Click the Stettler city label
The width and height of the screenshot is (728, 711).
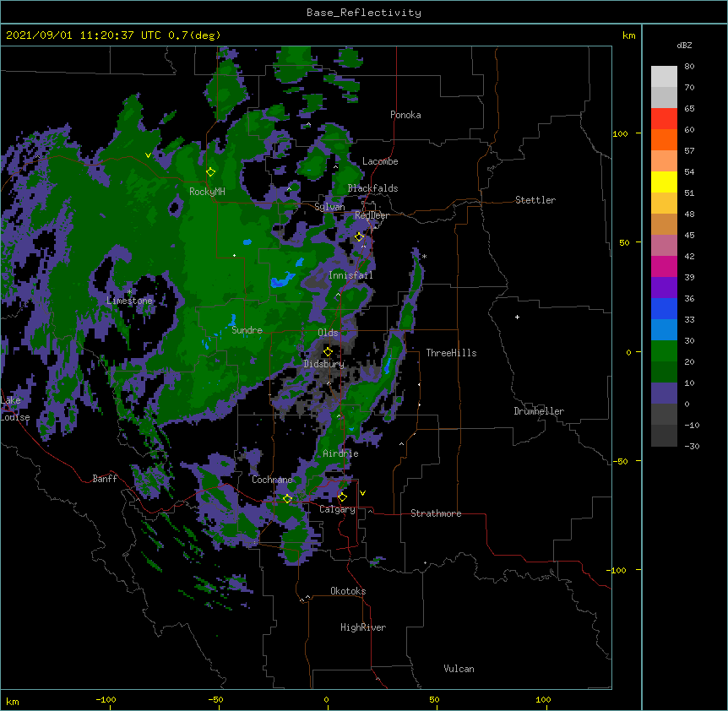click(x=535, y=200)
